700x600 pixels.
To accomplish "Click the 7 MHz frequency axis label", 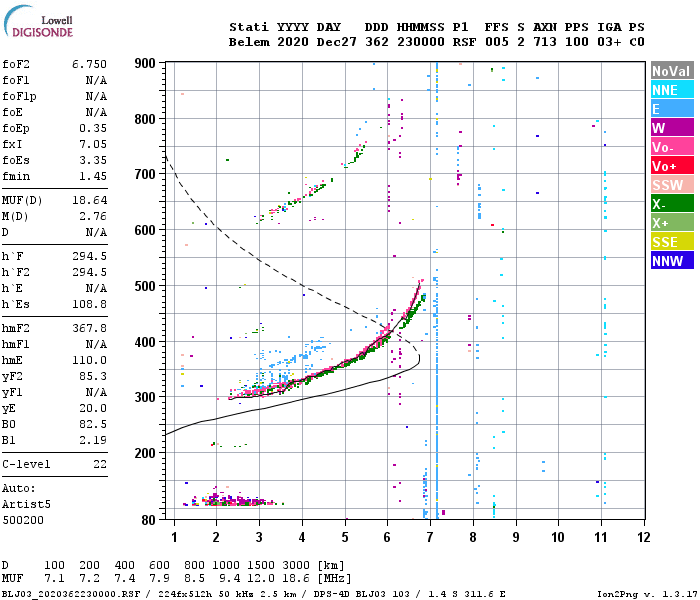I will (x=430, y=537).
